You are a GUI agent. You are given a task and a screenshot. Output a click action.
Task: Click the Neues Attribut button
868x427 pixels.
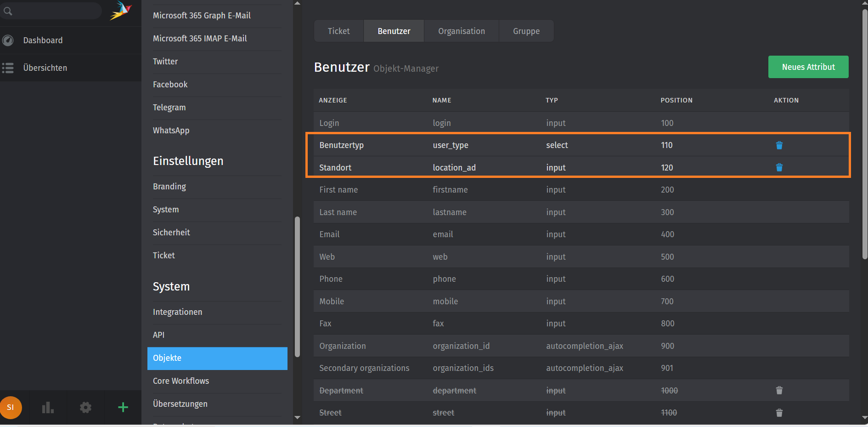808,67
